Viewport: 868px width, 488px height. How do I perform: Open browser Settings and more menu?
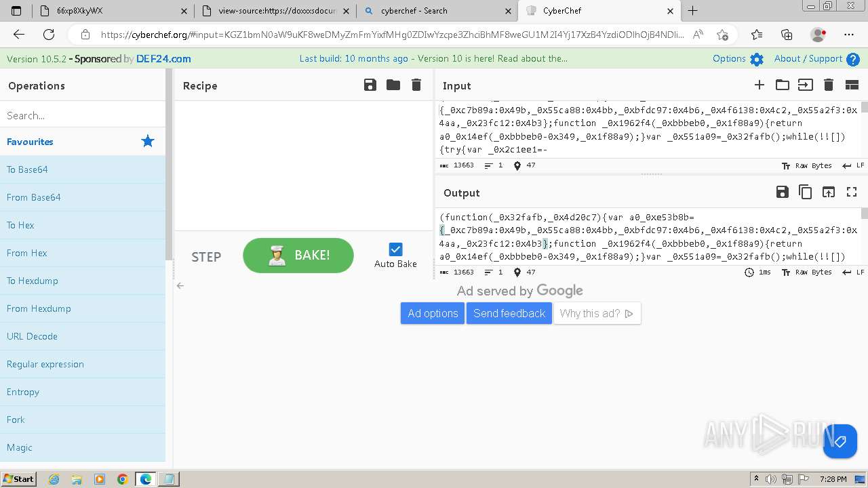click(x=849, y=35)
